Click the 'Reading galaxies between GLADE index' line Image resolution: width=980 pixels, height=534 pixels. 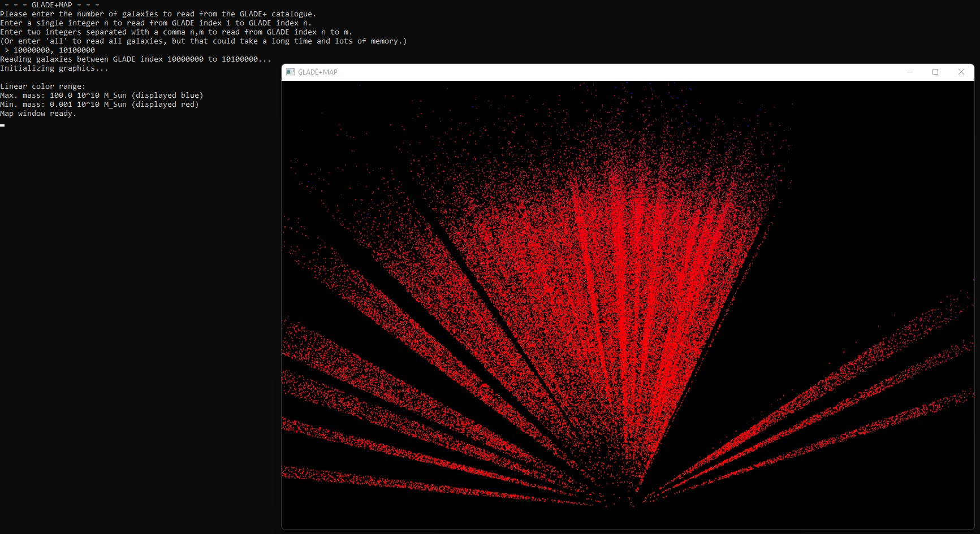(136, 59)
